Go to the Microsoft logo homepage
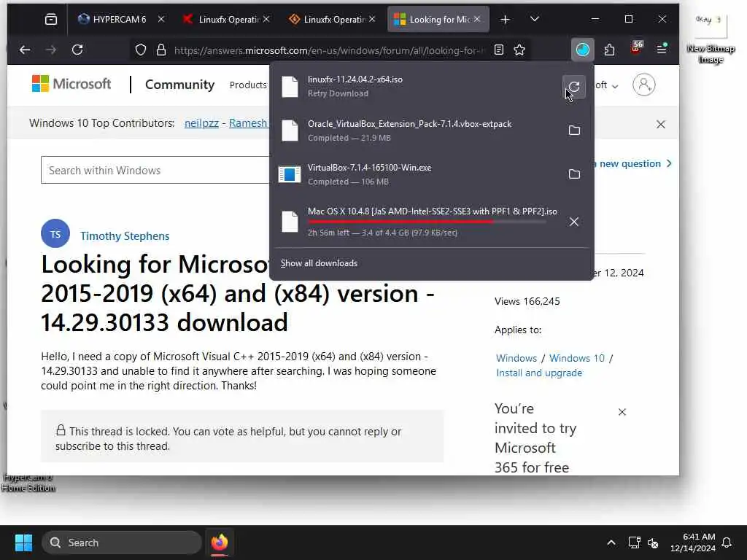Screen dimensions: 747x560 click(71, 84)
